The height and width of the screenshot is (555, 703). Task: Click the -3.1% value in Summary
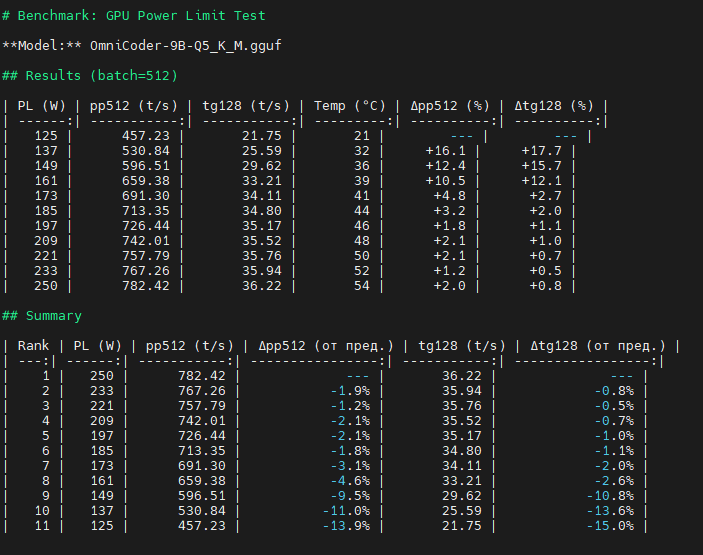pyautogui.click(x=351, y=466)
